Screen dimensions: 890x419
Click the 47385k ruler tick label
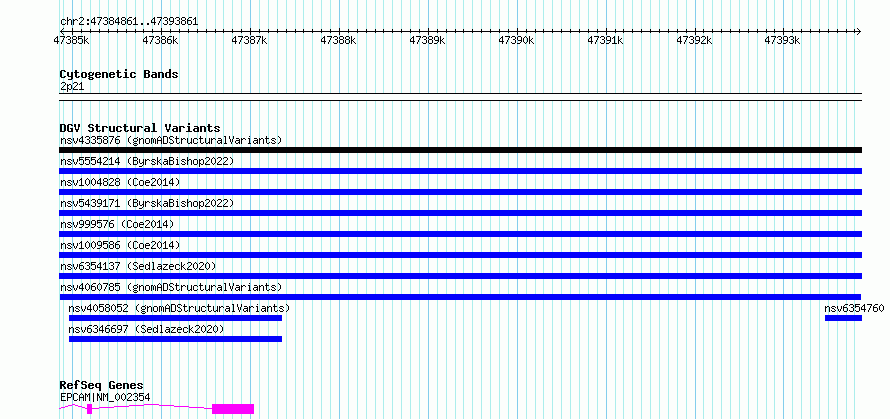tap(72, 40)
